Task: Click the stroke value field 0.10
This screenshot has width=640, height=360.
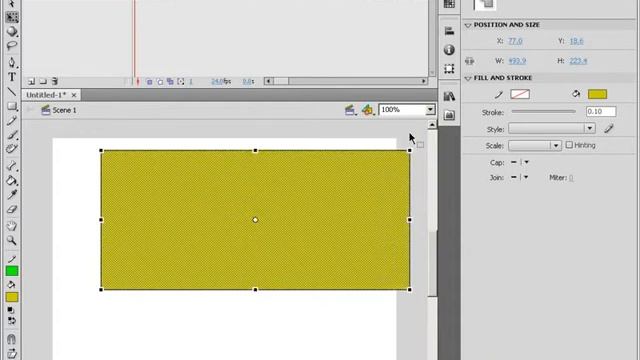Action: (x=601, y=112)
